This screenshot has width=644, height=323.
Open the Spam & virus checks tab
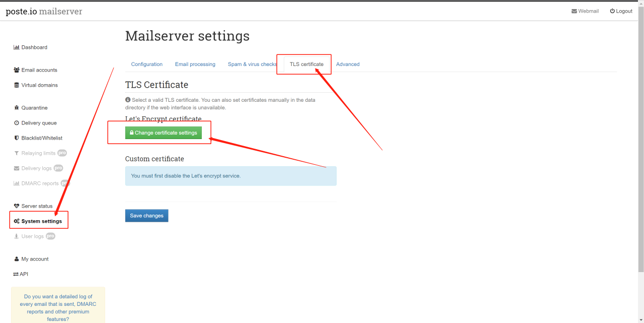tap(252, 64)
